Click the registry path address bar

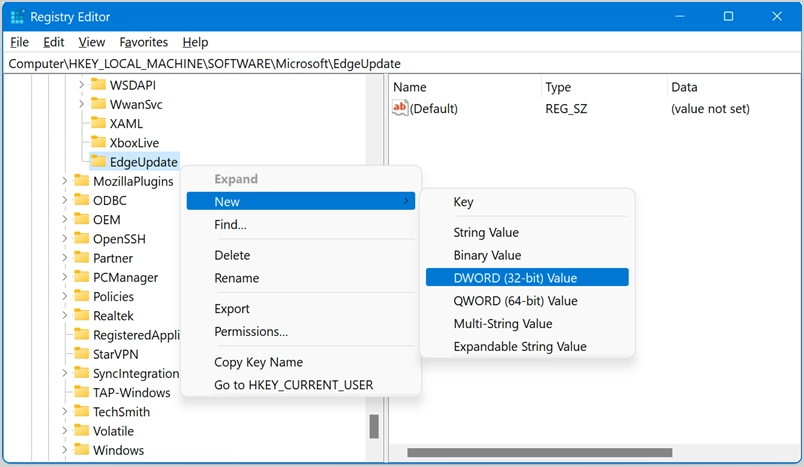(x=400, y=63)
